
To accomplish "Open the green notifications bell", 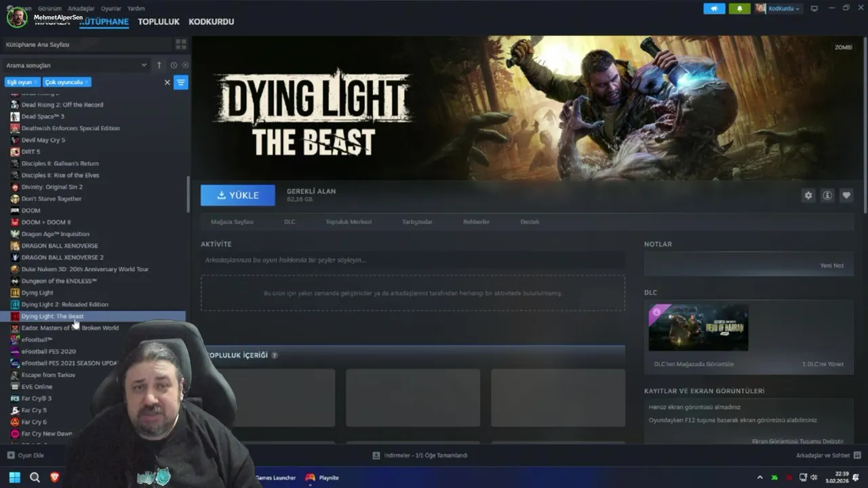I will click(740, 8).
